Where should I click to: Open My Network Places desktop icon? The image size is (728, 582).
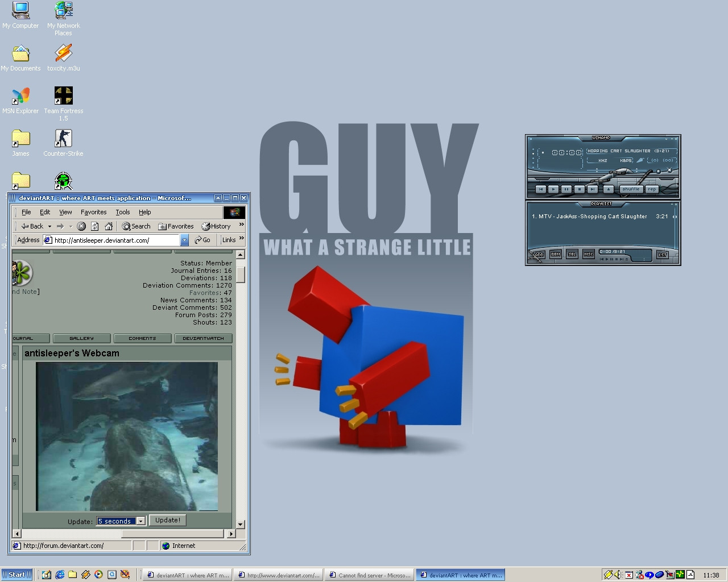coord(63,19)
